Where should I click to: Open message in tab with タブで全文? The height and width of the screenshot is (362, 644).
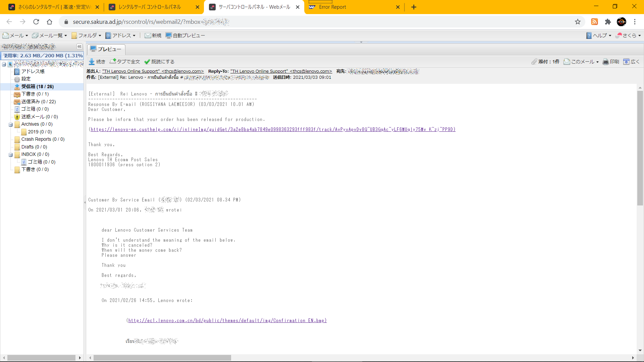tap(125, 62)
